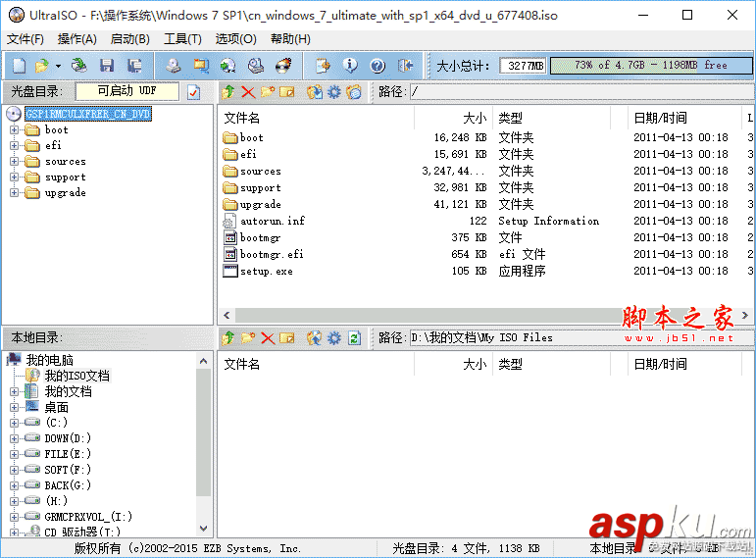
Task: Click the red X delete icon in disc toolbar
Action: (x=248, y=91)
